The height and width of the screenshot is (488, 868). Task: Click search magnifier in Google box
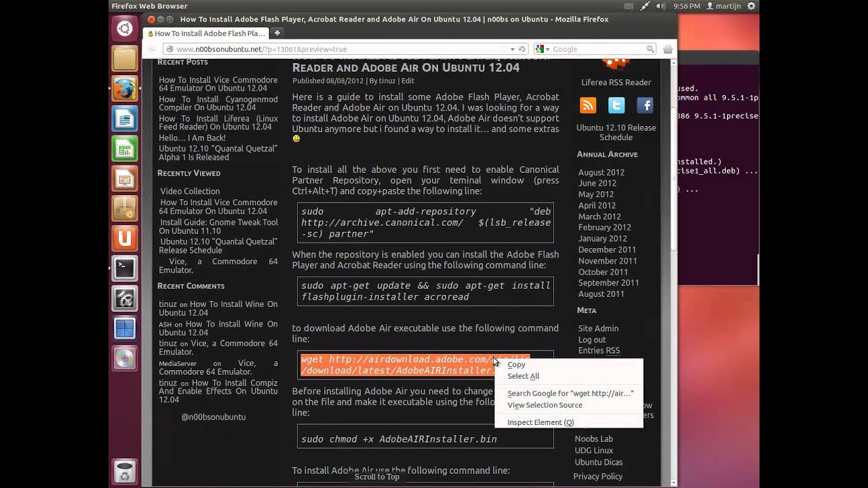pyautogui.click(x=650, y=49)
